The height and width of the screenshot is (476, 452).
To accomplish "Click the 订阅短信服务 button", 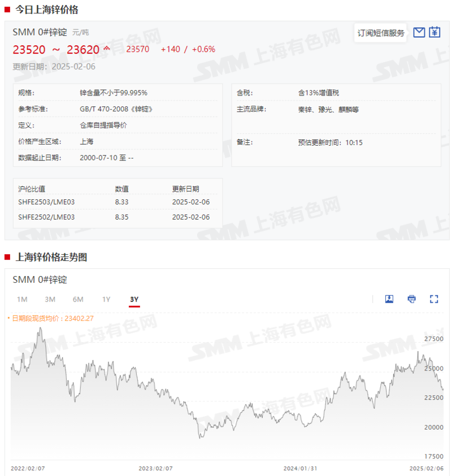I will pyautogui.click(x=380, y=32).
